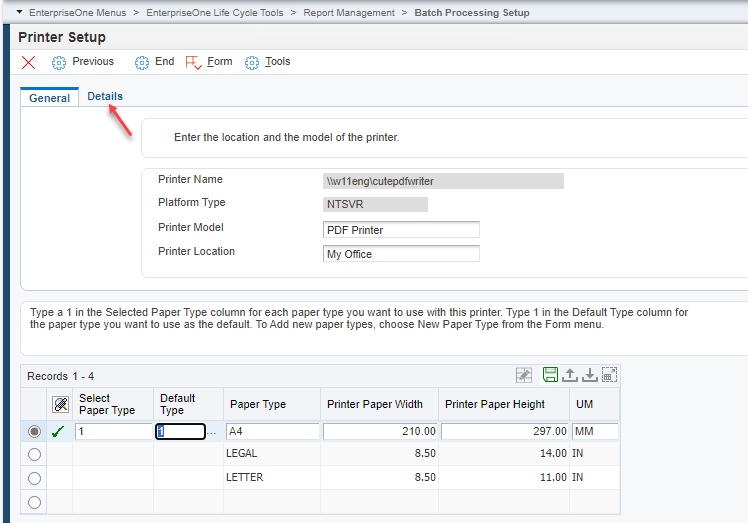Click the green save grid icon
The height and width of the screenshot is (523, 748).
(x=551, y=375)
